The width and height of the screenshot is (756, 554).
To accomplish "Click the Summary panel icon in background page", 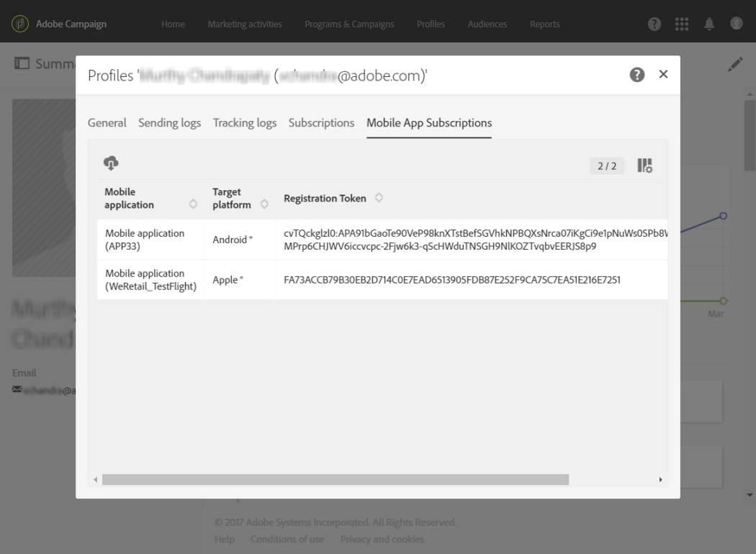I will 22,63.
